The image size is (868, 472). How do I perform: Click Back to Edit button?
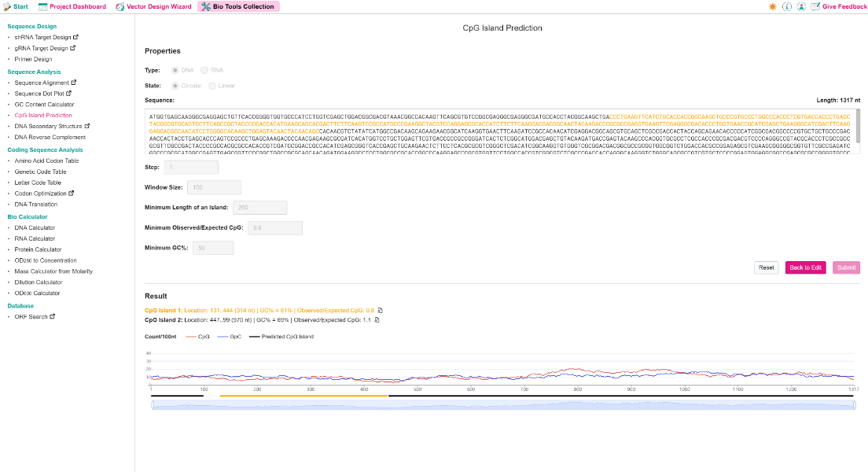click(805, 267)
